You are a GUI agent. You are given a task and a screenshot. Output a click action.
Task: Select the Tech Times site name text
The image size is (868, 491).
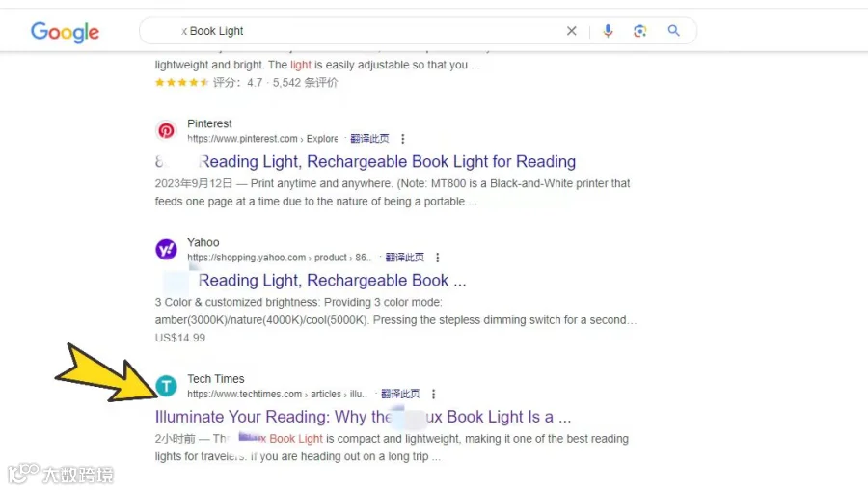pyautogui.click(x=215, y=379)
